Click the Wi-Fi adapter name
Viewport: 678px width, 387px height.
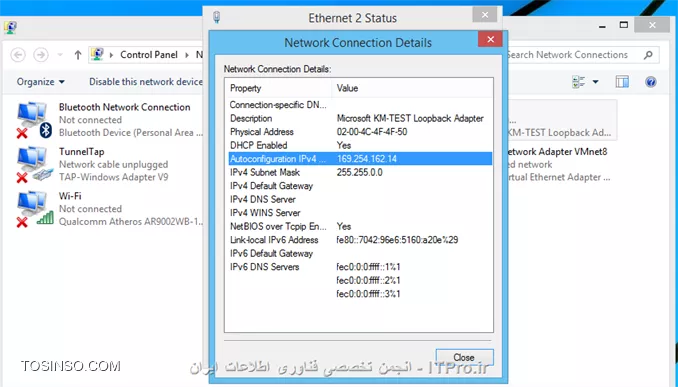coord(70,196)
